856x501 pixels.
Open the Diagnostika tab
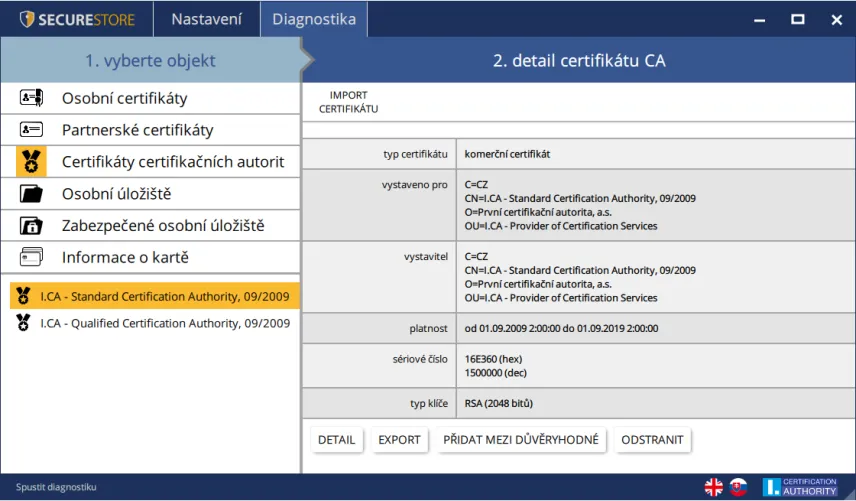(x=314, y=19)
